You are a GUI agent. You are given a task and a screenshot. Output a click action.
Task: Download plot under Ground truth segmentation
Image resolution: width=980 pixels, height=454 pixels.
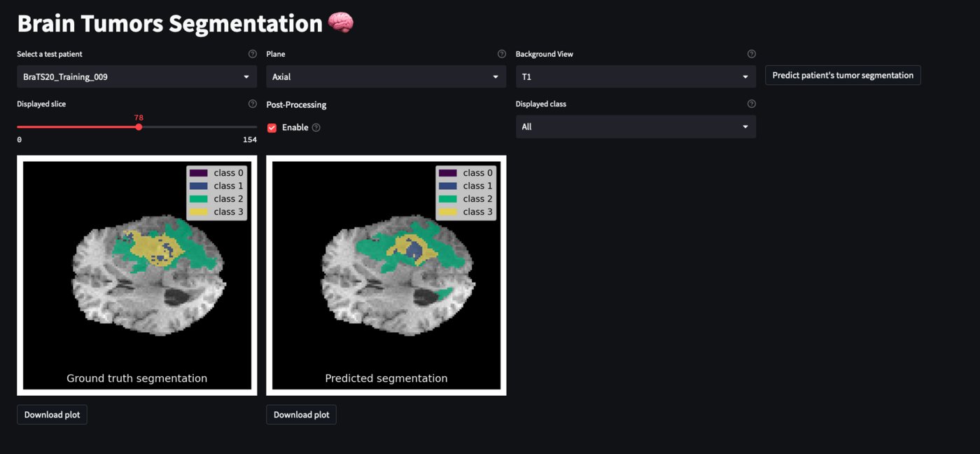point(52,415)
